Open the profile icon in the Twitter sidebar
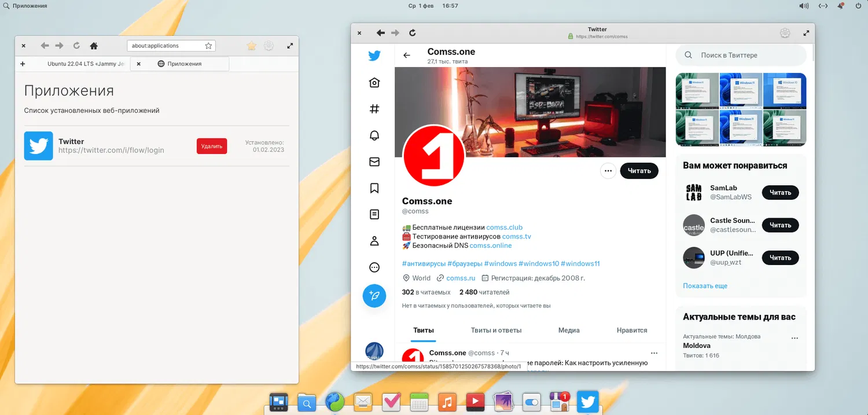Viewport: 868px width, 415px height. coord(374,241)
